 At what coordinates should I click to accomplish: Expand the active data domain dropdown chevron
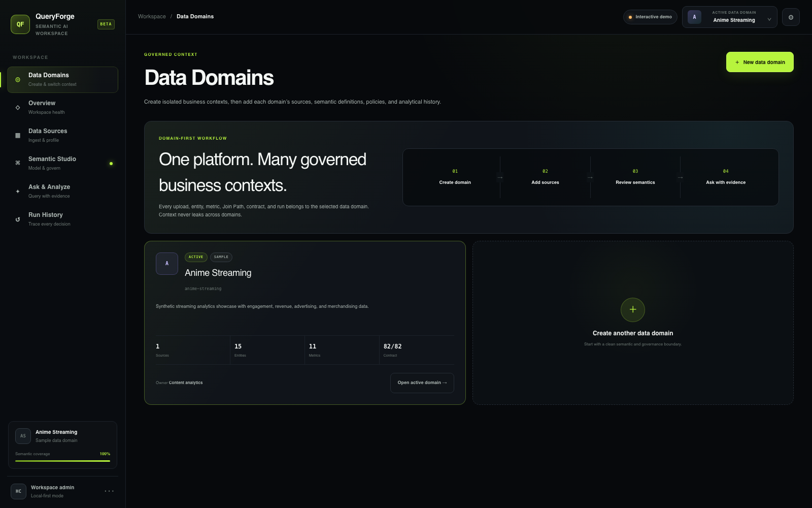769,20
